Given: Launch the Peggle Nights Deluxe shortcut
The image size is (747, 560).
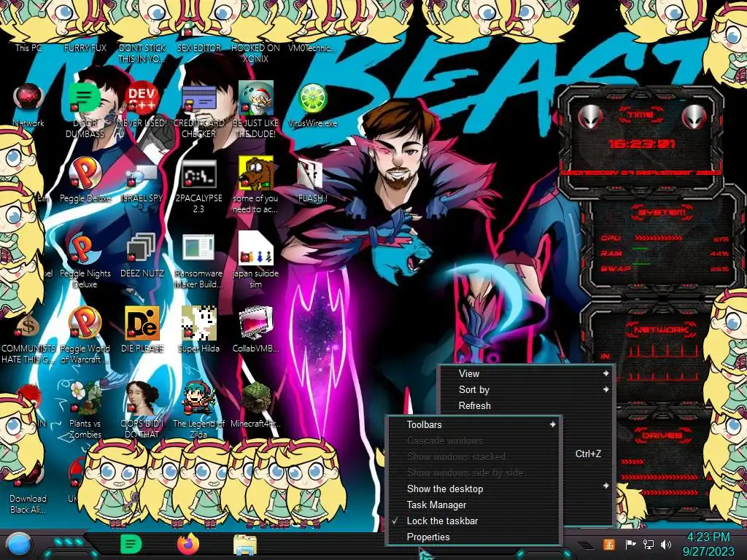Looking at the screenshot, I should pos(85,249).
